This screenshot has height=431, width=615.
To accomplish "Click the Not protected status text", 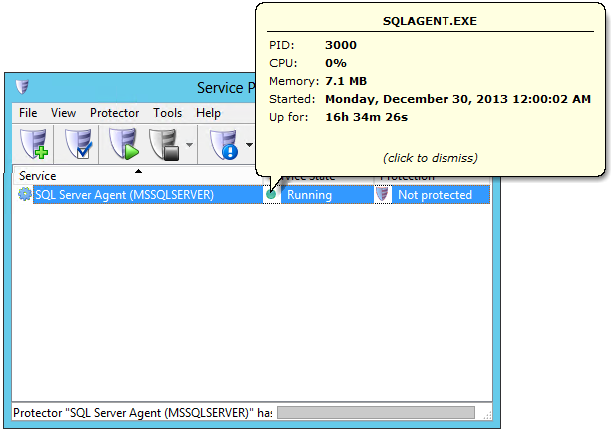I will click(x=435, y=195).
